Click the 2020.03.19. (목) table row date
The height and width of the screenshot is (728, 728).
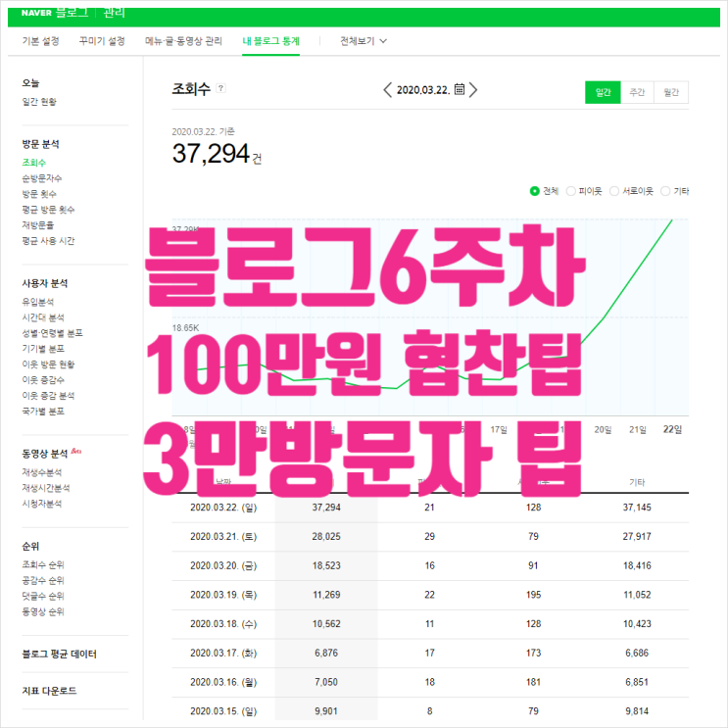pos(223,595)
